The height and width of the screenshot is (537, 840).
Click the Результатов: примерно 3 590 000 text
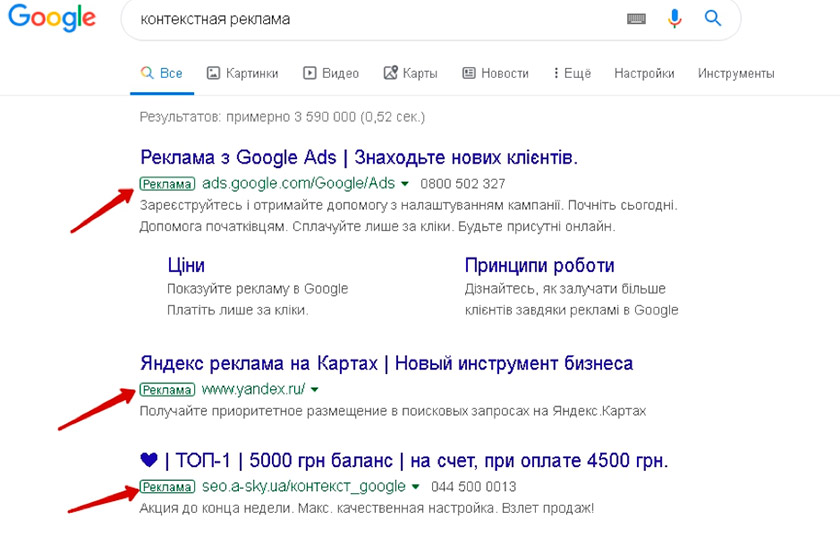[282, 117]
